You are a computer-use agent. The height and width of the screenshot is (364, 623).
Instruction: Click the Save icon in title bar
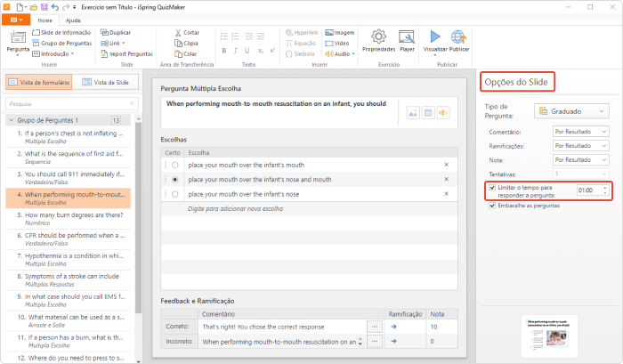[x=44, y=7]
